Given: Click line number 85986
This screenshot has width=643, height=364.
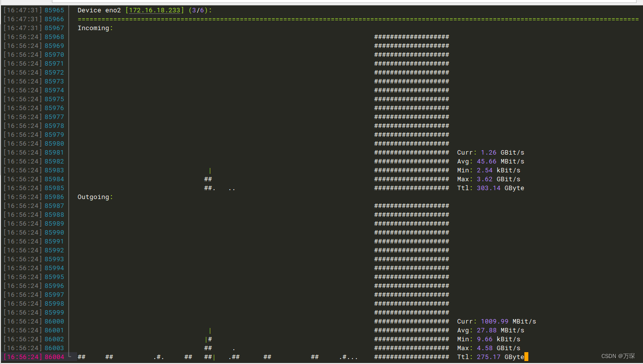Looking at the screenshot, I should [x=54, y=197].
